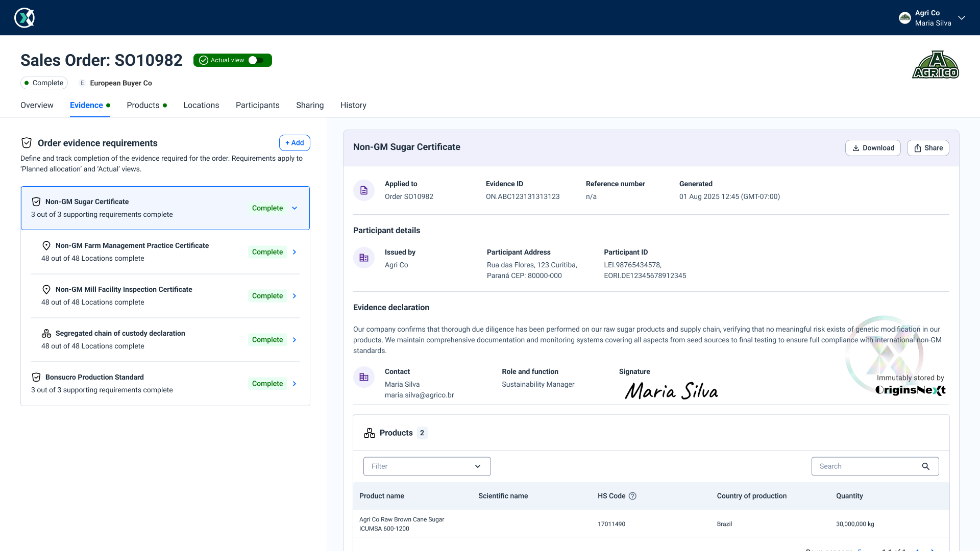Expand Segregated chain of custody declaration arrow
This screenshot has width=980, height=551.
coord(295,340)
